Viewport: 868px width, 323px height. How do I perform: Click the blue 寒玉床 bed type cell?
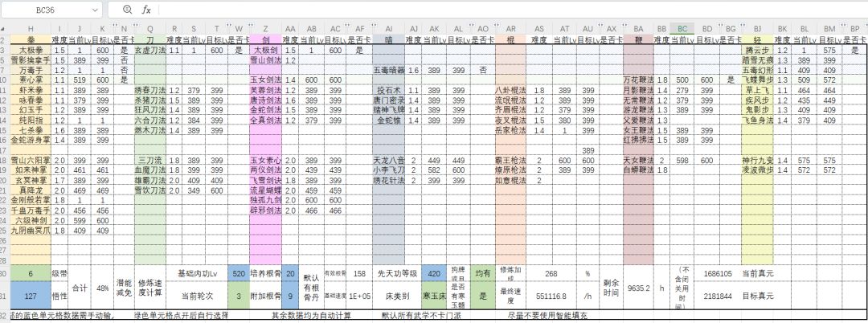434,296
